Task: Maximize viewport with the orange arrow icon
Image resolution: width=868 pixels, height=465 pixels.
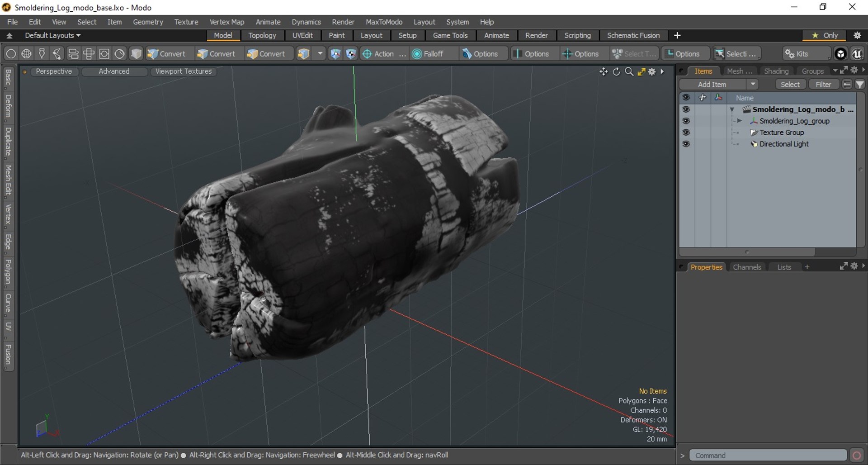Action: (641, 71)
